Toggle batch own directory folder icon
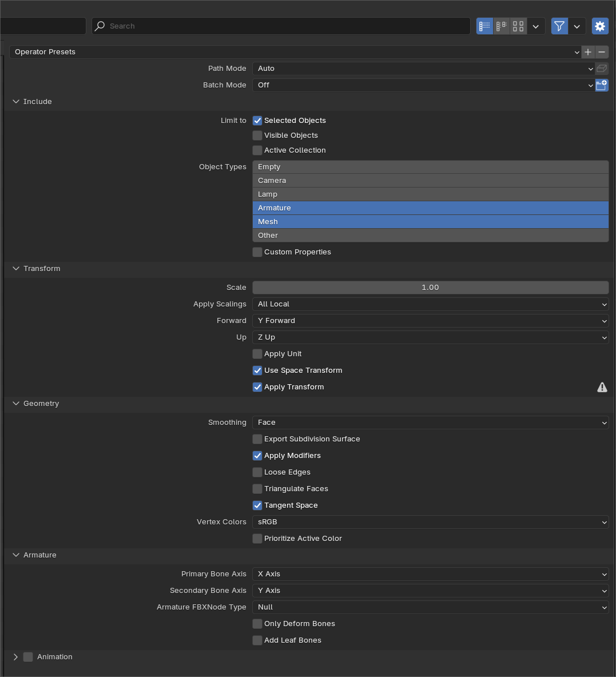The height and width of the screenshot is (677, 616). pos(602,85)
